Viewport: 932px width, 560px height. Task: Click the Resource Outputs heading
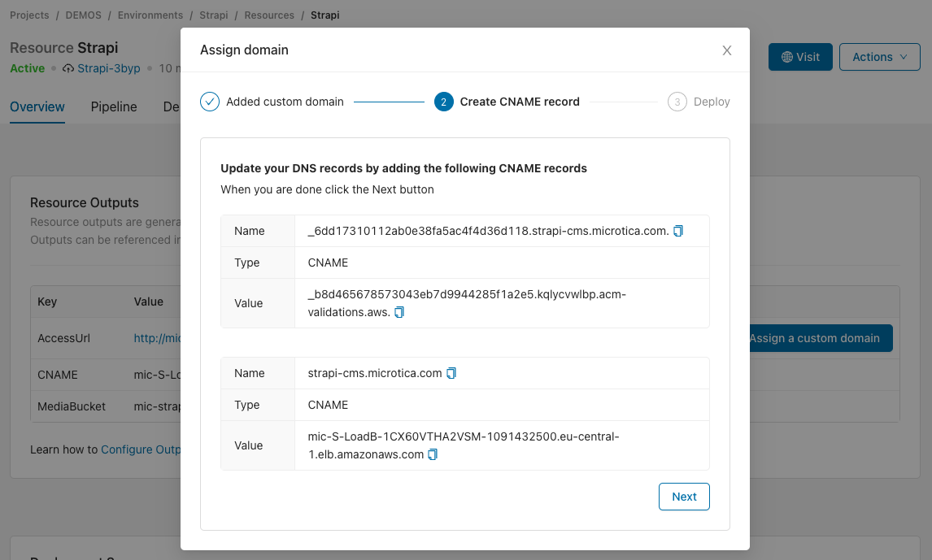tap(85, 202)
